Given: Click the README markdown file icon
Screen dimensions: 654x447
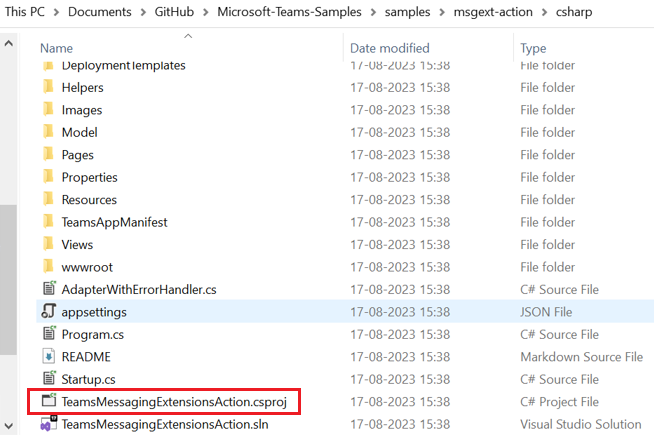Looking at the screenshot, I should [48, 357].
